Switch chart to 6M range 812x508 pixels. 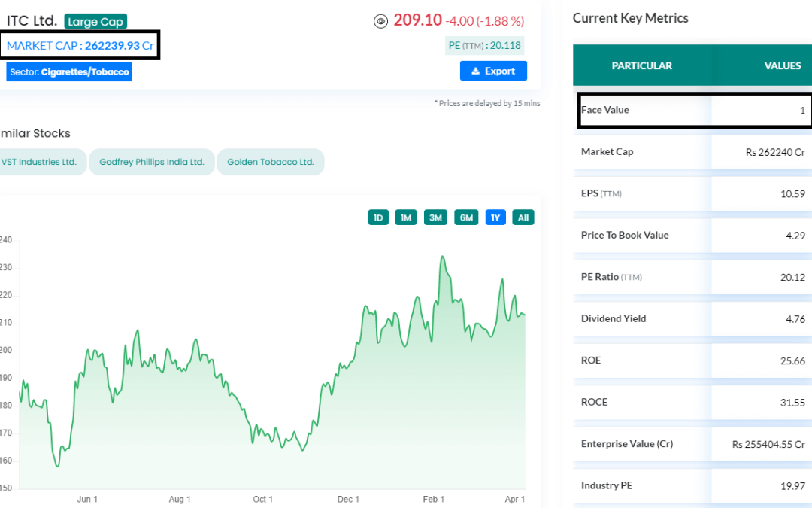coord(466,217)
